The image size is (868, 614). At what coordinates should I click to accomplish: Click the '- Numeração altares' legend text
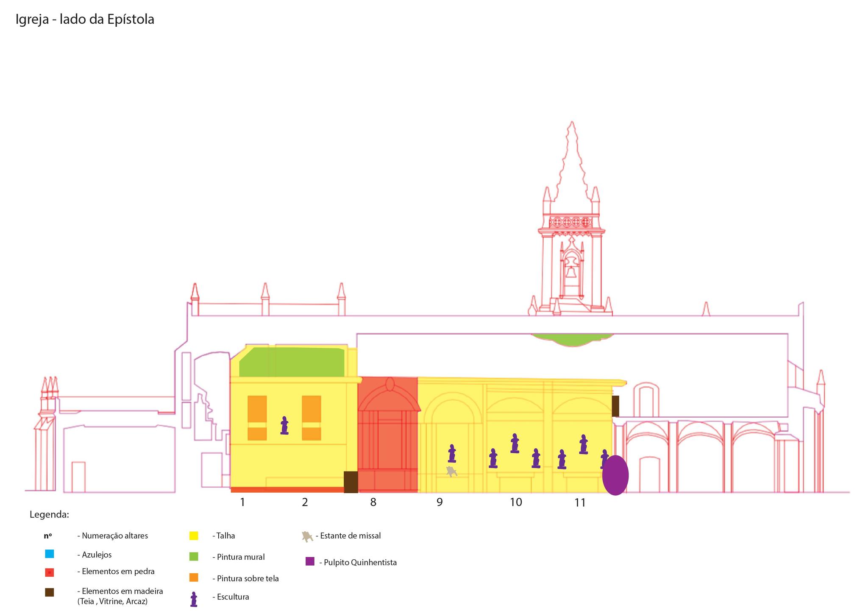click(x=113, y=536)
